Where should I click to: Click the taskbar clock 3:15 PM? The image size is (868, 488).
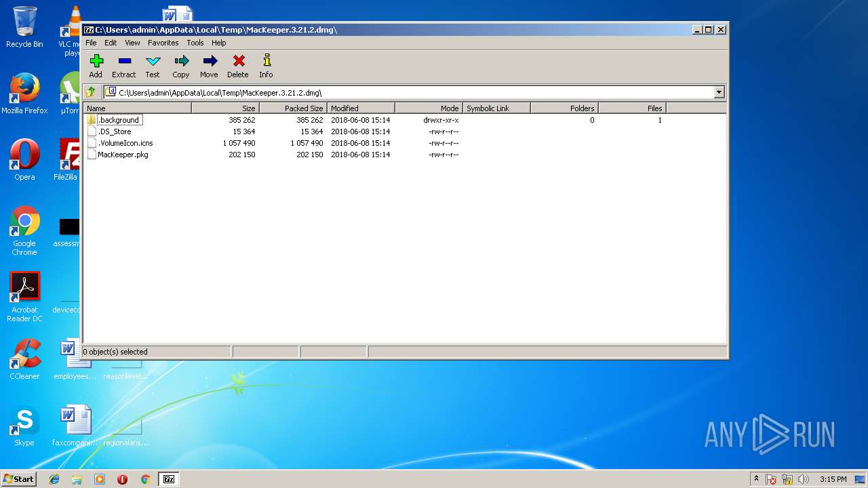coord(833,479)
